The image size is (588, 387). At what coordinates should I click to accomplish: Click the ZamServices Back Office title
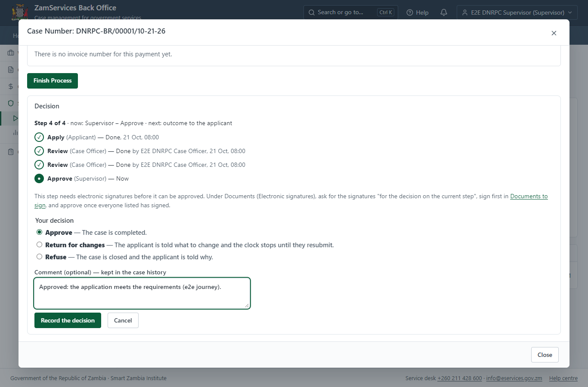tap(75, 8)
